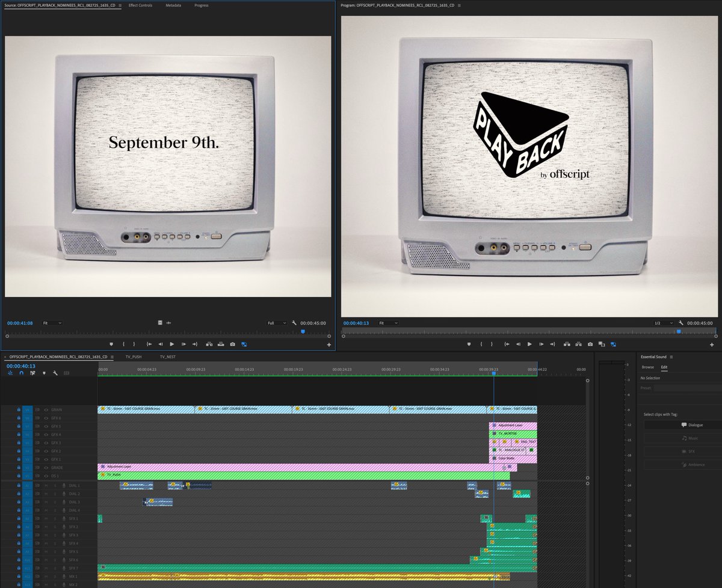Click Drag Video Only icon in Source monitor
The image size is (722, 588).
click(x=160, y=323)
